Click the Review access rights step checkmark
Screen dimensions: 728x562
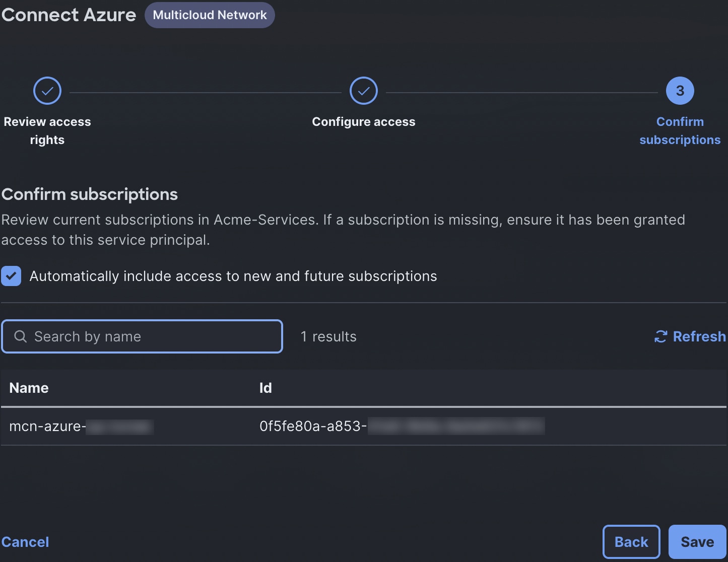pyautogui.click(x=47, y=91)
